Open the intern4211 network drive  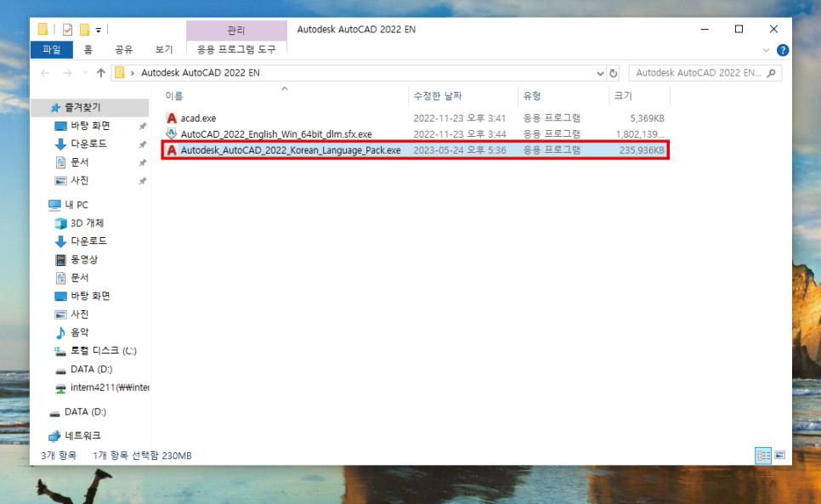tap(110, 388)
